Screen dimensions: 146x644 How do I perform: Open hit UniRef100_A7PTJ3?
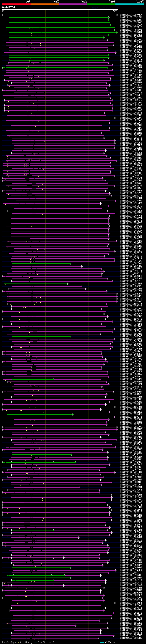[x=131, y=27]
